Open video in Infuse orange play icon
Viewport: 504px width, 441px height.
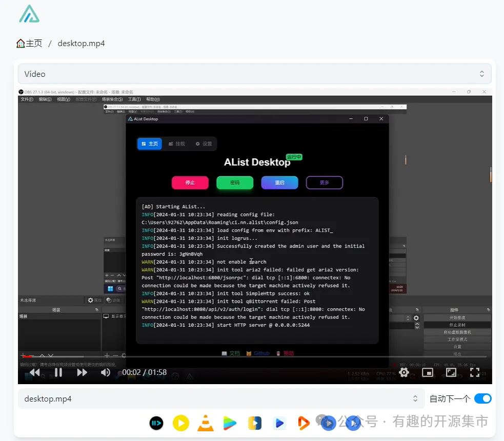(304, 423)
